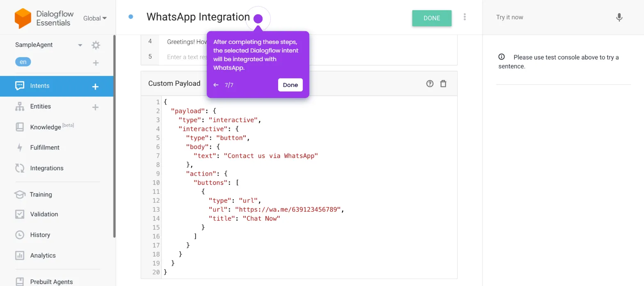
Task: Click the Analytics bar chart icon
Action: point(20,255)
